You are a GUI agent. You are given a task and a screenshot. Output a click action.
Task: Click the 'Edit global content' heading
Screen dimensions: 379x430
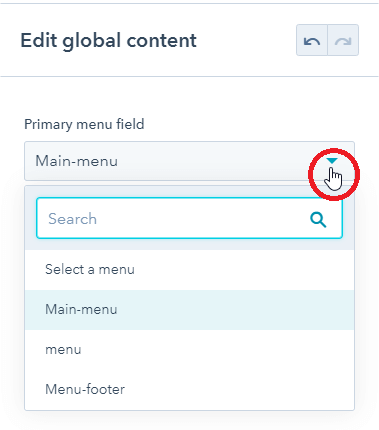point(109,41)
